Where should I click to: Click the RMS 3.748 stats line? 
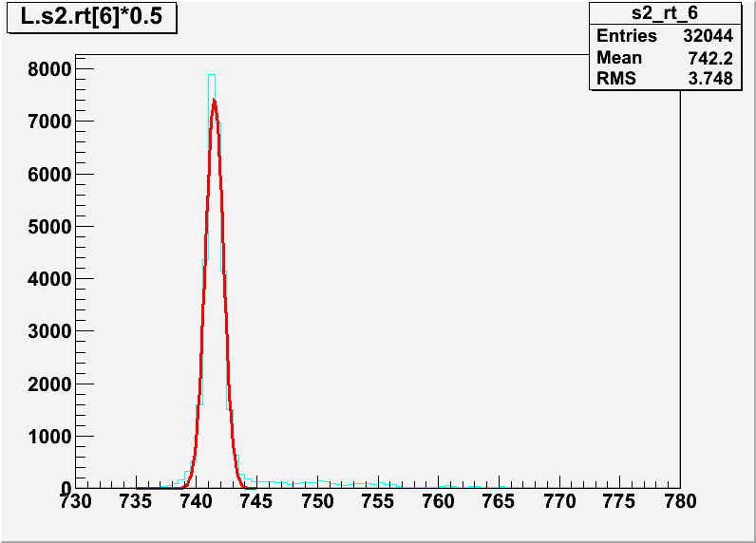[665, 78]
